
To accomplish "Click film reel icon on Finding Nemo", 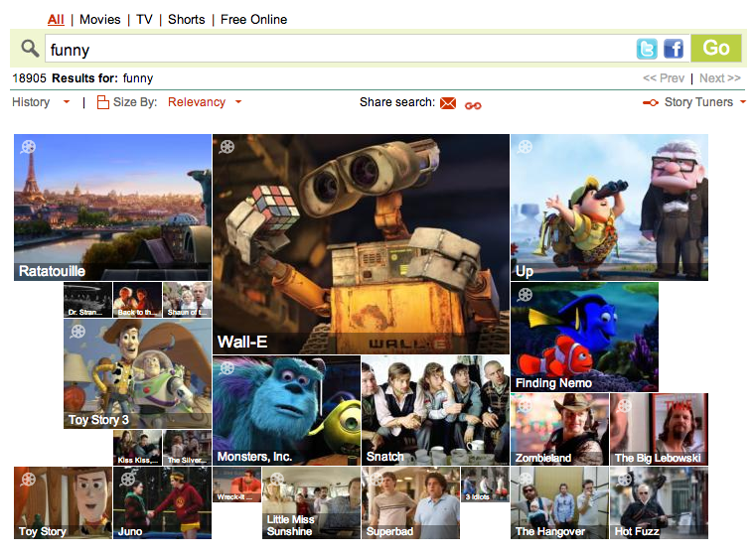I will click(525, 294).
